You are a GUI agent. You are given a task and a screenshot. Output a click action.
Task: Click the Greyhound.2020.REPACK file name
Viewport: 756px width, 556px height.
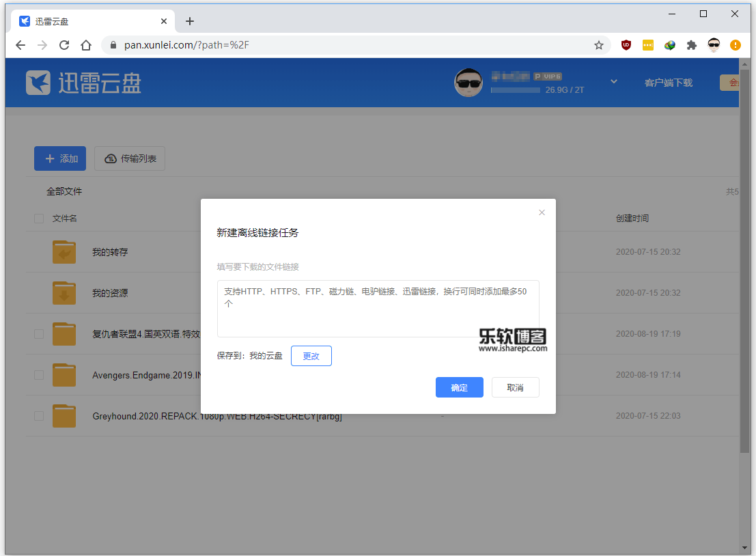click(217, 416)
